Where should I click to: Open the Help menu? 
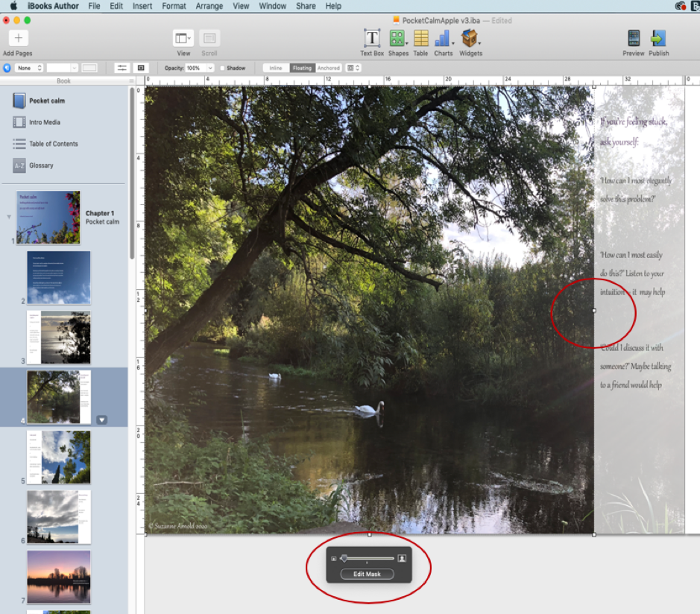pyautogui.click(x=333, y=6)
